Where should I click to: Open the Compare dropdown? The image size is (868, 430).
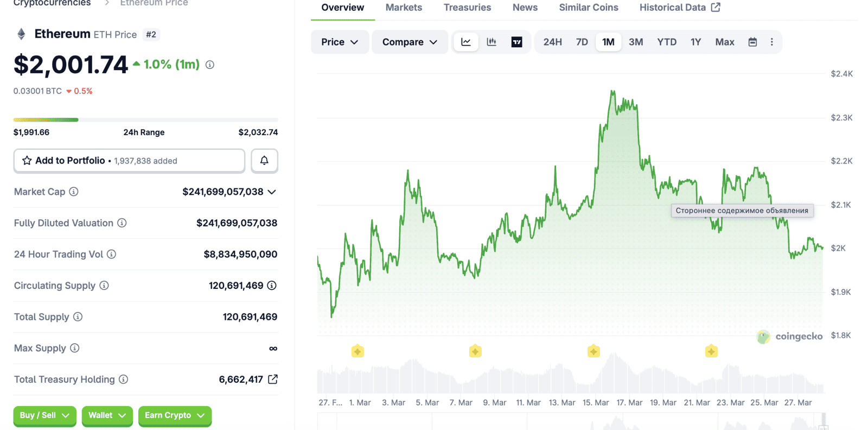click(410, 42)
